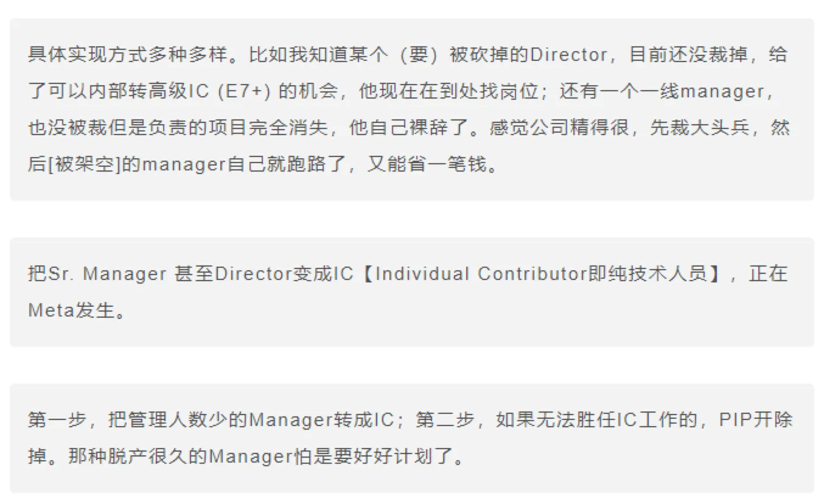Click "第二步" in the third block
Viewport: 824px width, 504px height.
(x=444, y=420)
